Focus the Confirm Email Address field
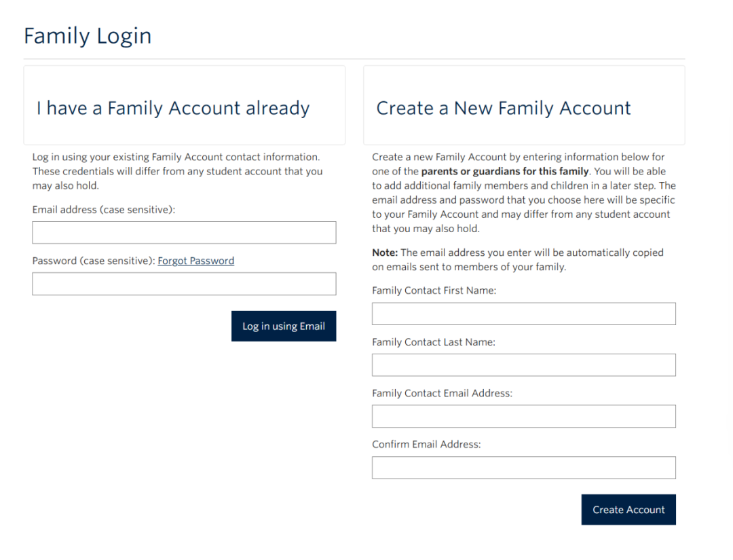The width and height of the screenshot is (733, 560). point(523,468)
